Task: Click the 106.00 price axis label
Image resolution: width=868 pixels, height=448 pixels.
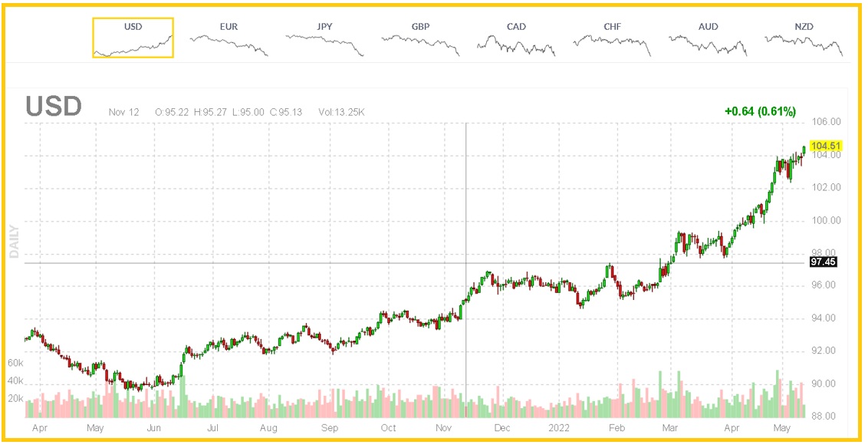Action: [826, 122]
